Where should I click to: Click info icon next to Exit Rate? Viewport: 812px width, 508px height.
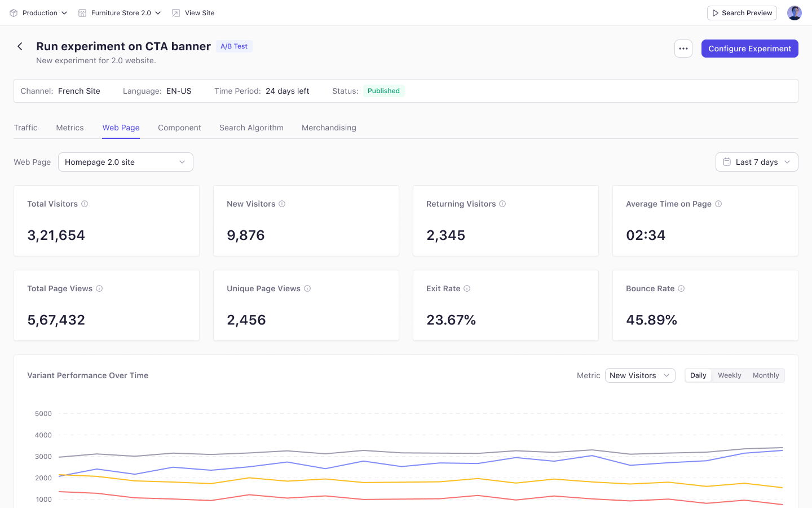(x=467, y=288)
